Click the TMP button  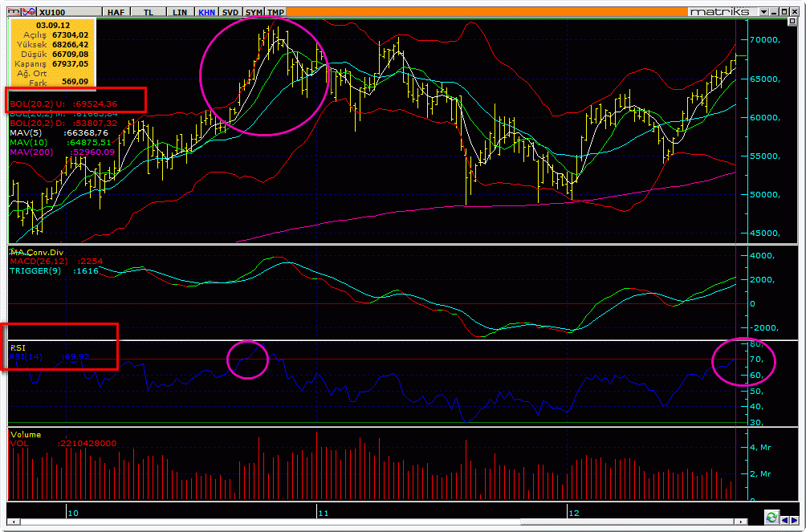click(x=276, y=12)
